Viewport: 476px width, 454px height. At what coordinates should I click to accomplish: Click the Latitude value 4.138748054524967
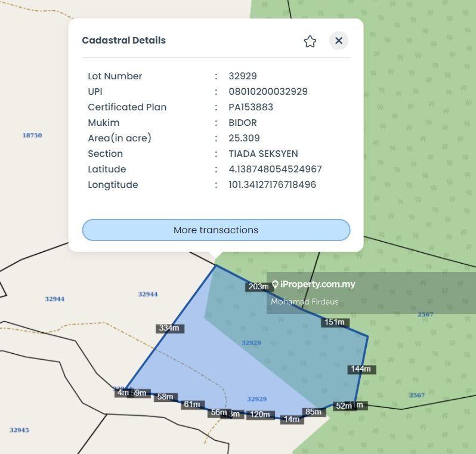[275, 169]
